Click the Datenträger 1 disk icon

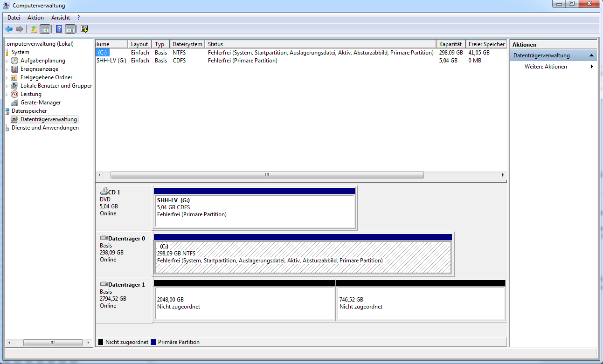(104, 284)
